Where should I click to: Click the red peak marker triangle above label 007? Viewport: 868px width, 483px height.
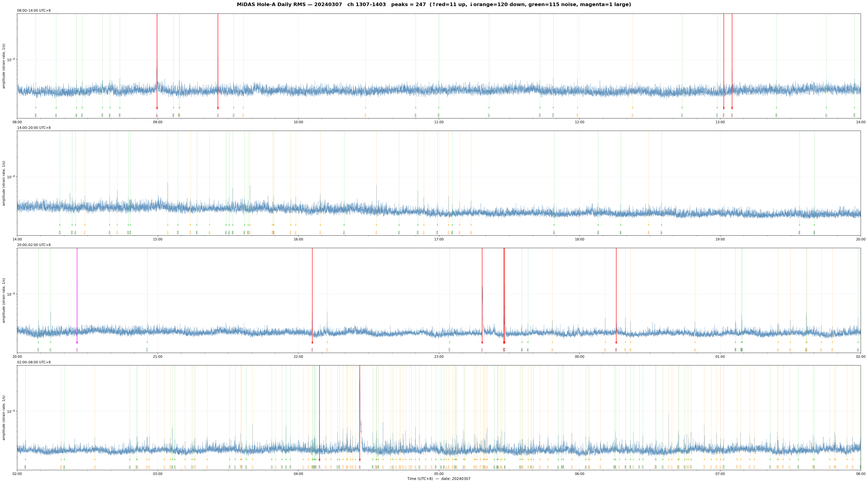pos(157,108)
